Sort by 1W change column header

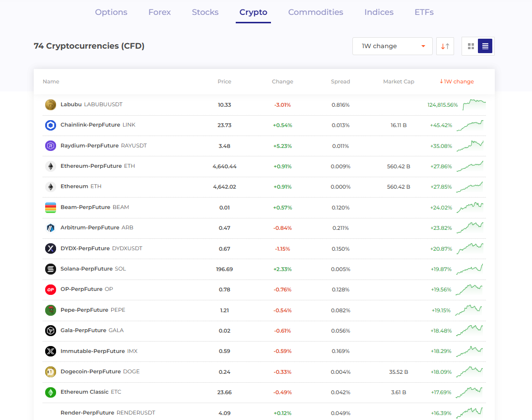pyautogui.click(x=457, y=81)
